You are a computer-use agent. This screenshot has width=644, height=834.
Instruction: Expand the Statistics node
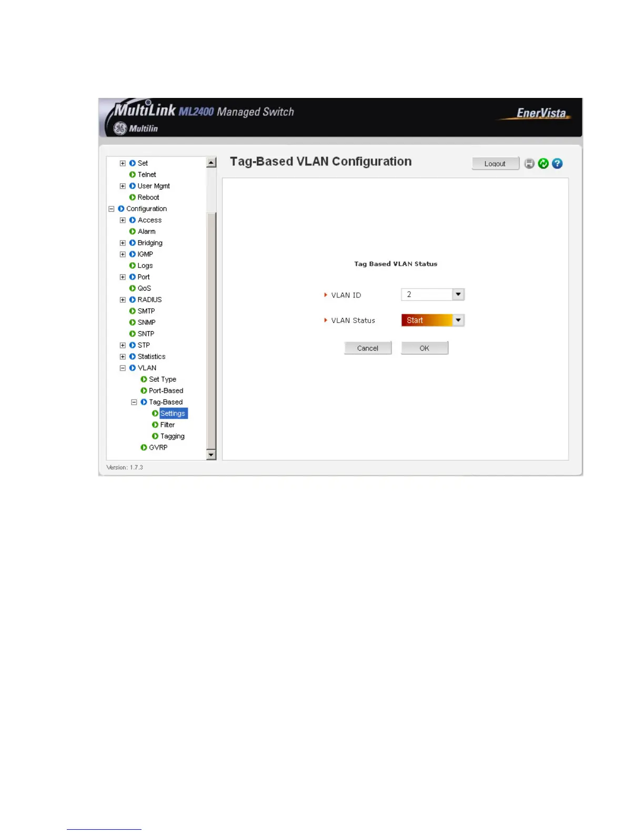[x=123, y=356]
